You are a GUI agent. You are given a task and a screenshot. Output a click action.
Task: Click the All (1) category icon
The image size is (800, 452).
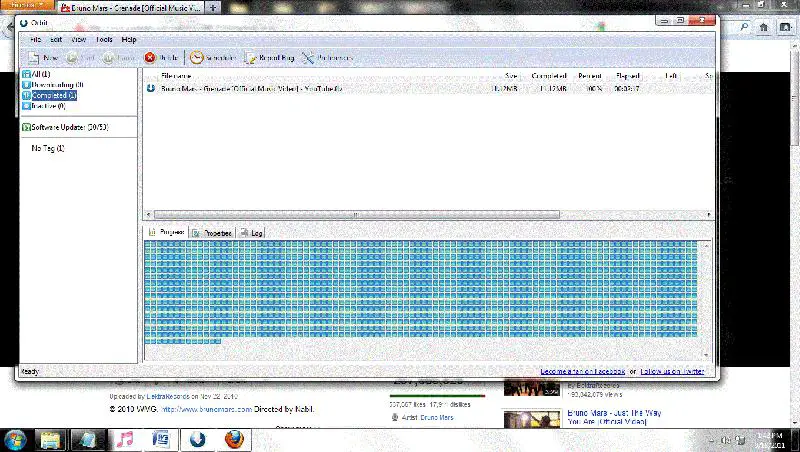click(x=27, y=74)
